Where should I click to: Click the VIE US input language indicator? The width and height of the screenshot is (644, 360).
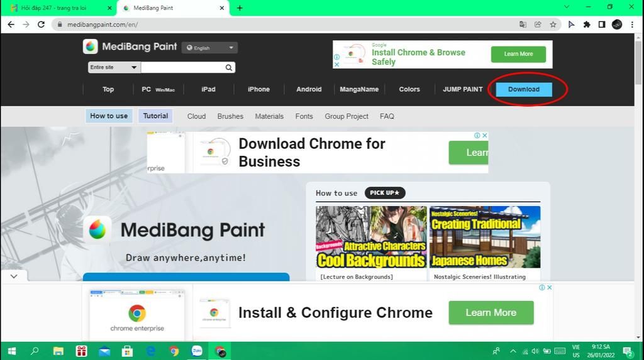click(576, 351)
